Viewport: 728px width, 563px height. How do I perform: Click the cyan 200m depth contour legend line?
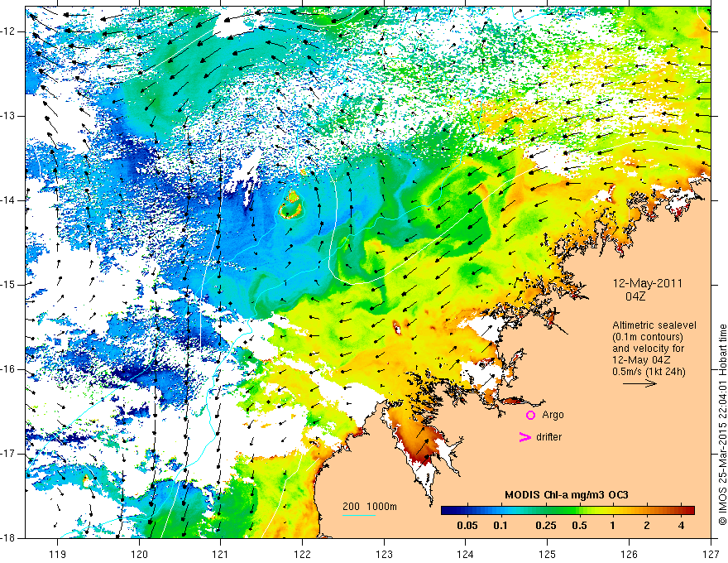point(359,515)
